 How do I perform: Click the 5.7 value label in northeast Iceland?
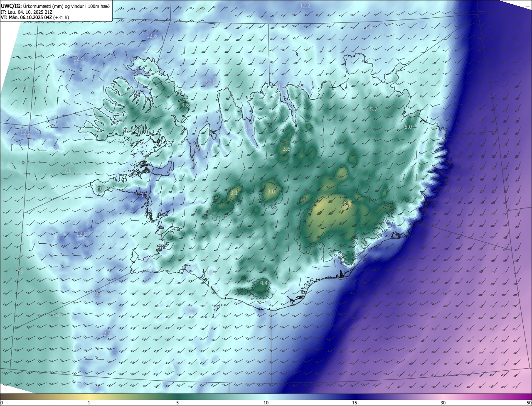[x=373, y=110]
